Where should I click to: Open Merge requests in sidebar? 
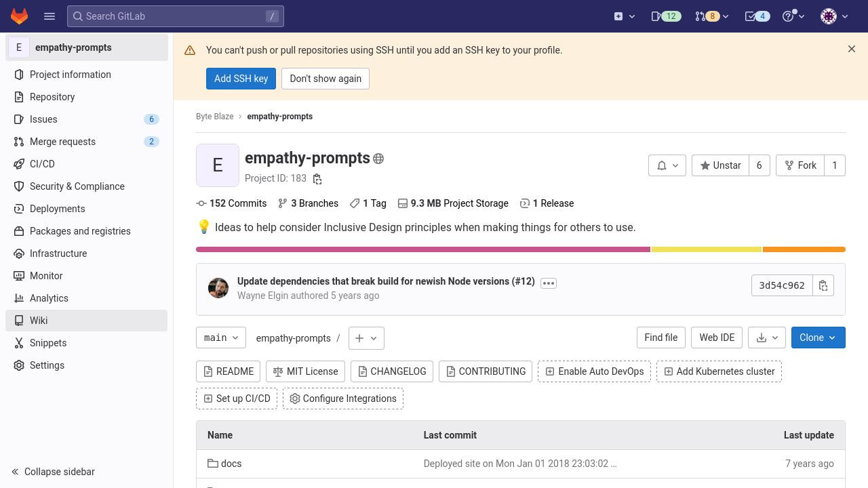click(87, 142)
